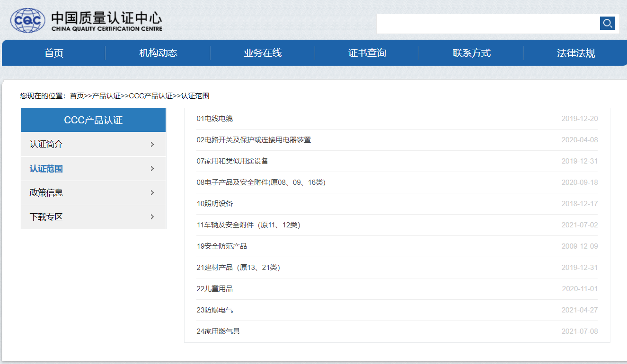The image size is (627, 364).
Task: Open the 首页 navigation menu
Action: tap(53, 52)
